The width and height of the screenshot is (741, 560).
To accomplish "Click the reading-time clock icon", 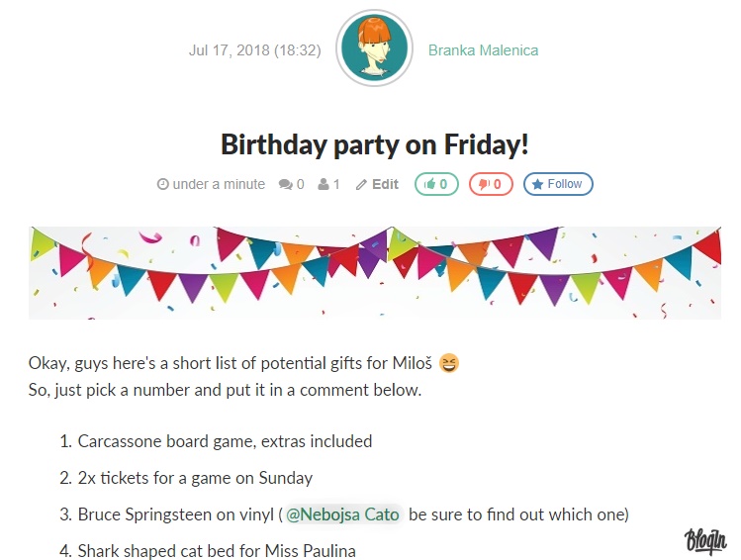I will click(x=163, y=184).
